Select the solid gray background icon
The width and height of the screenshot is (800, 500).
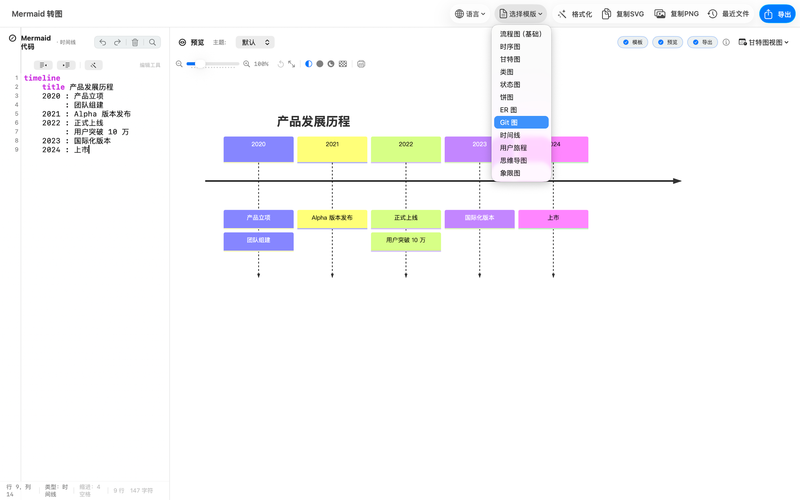pyautogui.click(x=320, y=64)
